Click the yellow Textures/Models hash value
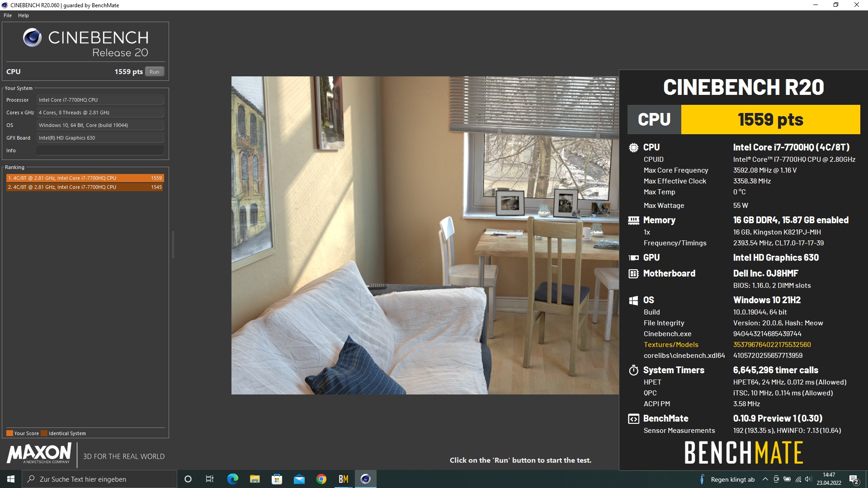 point(772,345)
